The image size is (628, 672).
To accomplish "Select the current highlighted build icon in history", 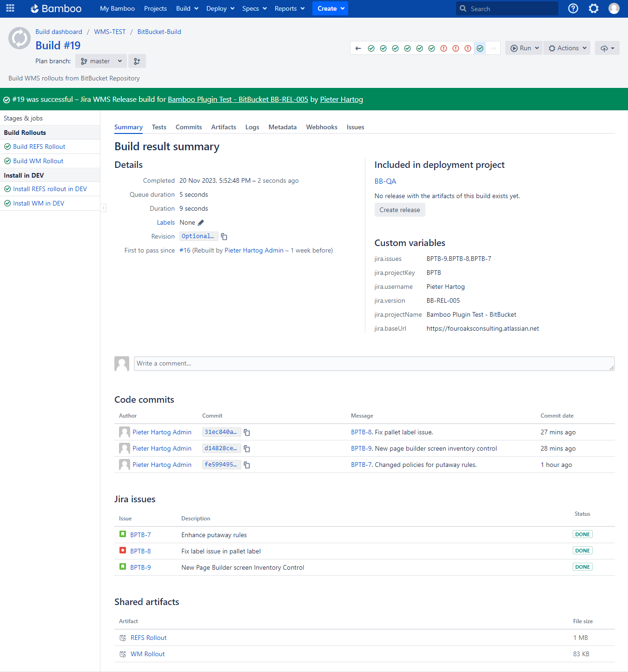I will pos(480,48).
